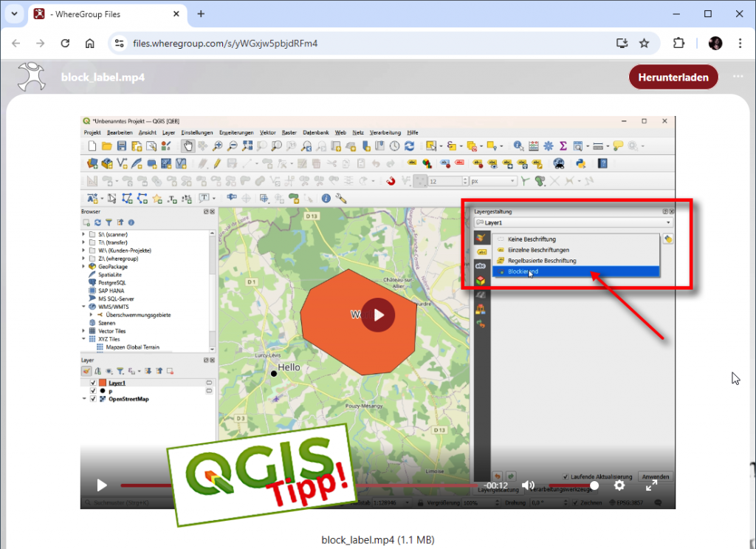Toggle the red snapping magnet icon
Viewport: 756px width, 549px height.
pos(391,181)
